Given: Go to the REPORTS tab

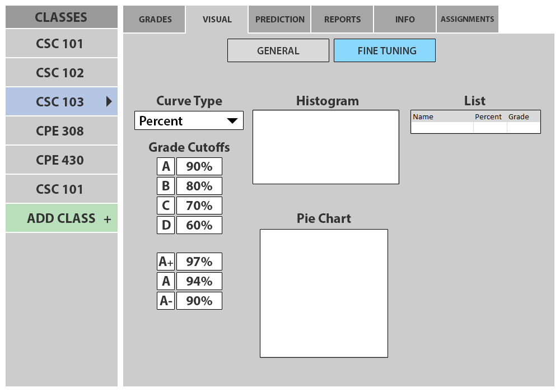Looking at the screenshot, I should (x=342, y=20).
